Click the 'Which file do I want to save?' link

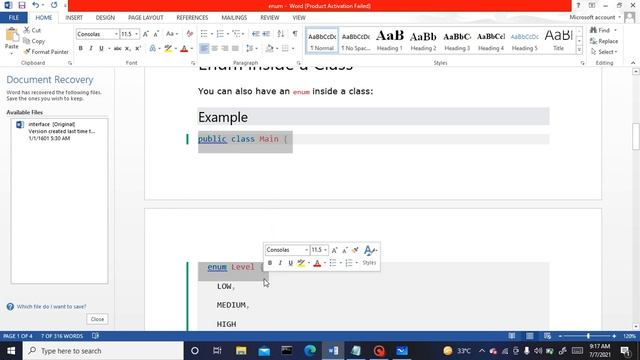51,307
